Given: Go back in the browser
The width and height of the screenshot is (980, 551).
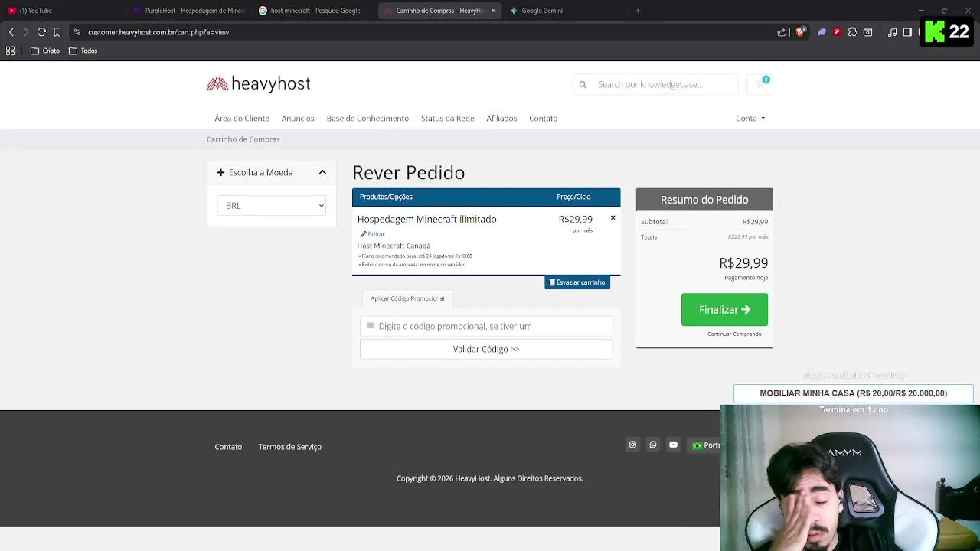Looking at the screenshot, I should click(11, 32).
